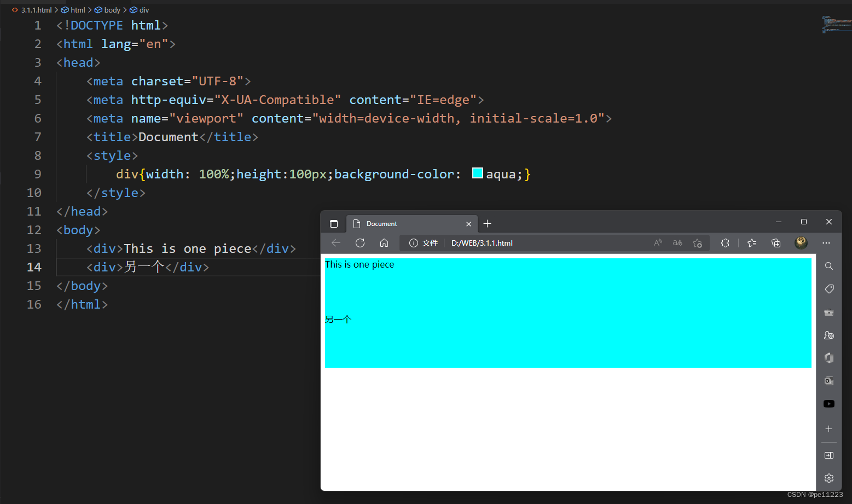Add this page to favorites
Screen dimensions: 852x504
point(697,243)
